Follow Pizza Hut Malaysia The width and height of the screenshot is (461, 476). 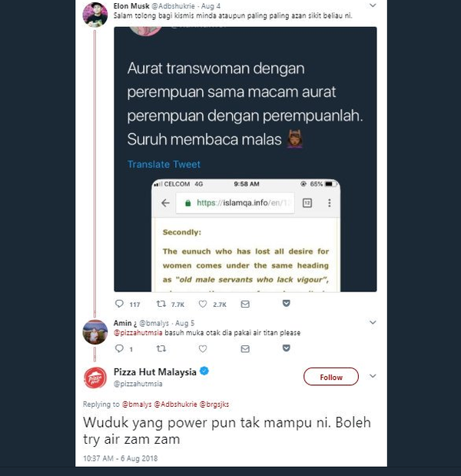[331, 377]
